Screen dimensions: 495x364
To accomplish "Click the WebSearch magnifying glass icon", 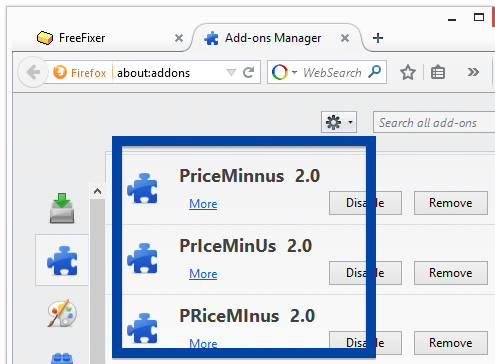I will 375,71.
